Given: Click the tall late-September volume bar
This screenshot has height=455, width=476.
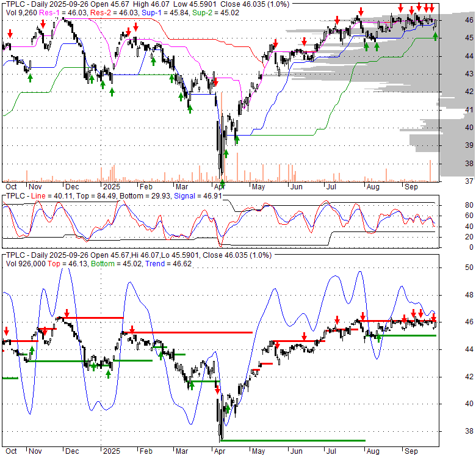Looking at the screenshot, I should point(430,171).
